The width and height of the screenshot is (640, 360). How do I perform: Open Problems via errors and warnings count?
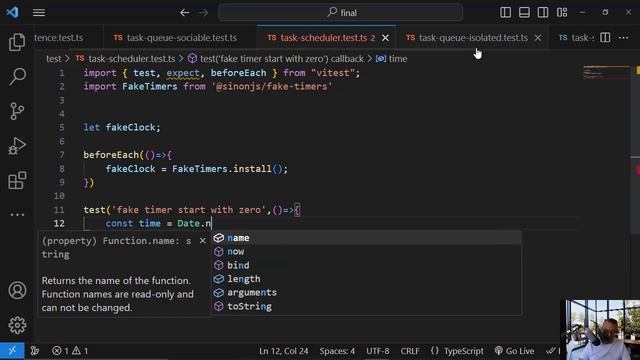[70, 351]
